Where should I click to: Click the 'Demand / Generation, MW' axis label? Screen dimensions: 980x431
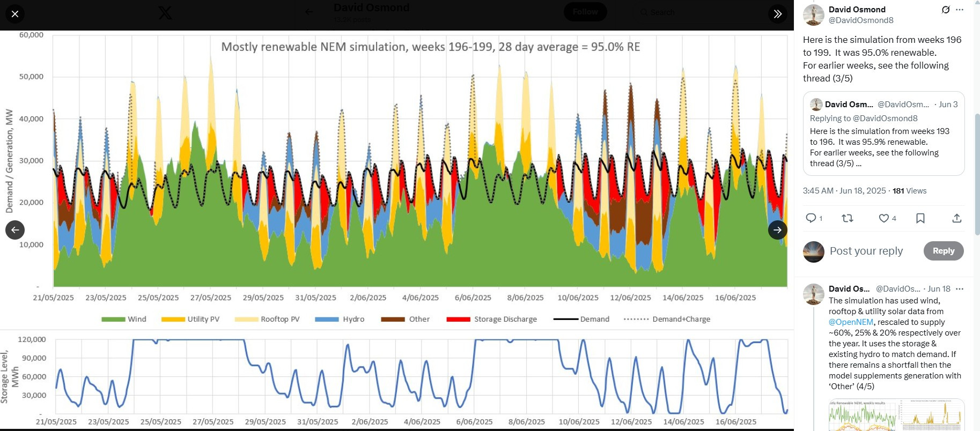9,161
